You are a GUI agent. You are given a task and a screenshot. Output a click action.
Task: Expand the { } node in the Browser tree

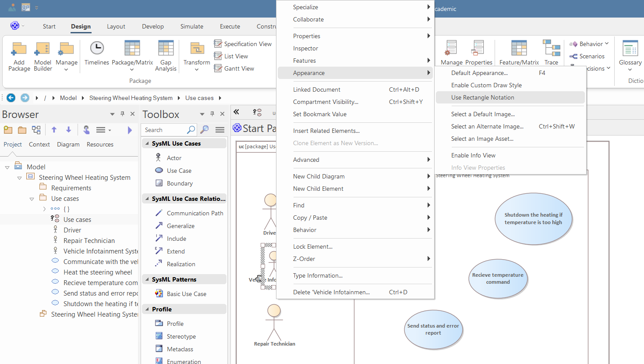(x=44, y=209)
